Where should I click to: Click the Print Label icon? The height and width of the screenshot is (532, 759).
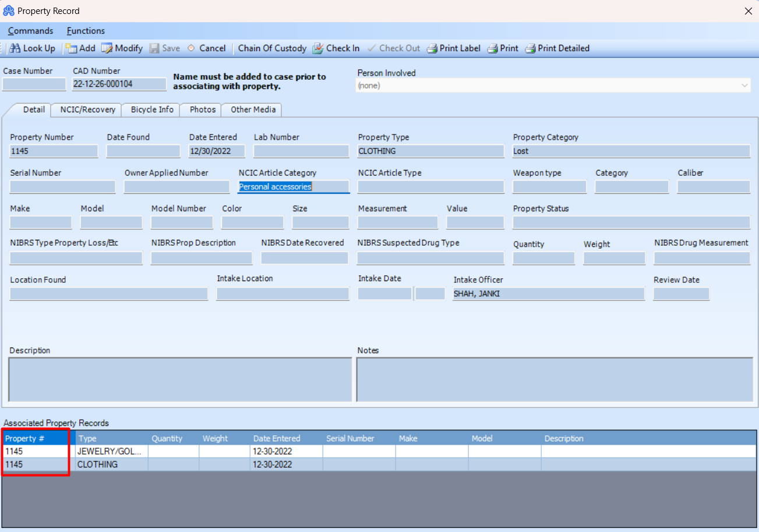pos(453,48)
